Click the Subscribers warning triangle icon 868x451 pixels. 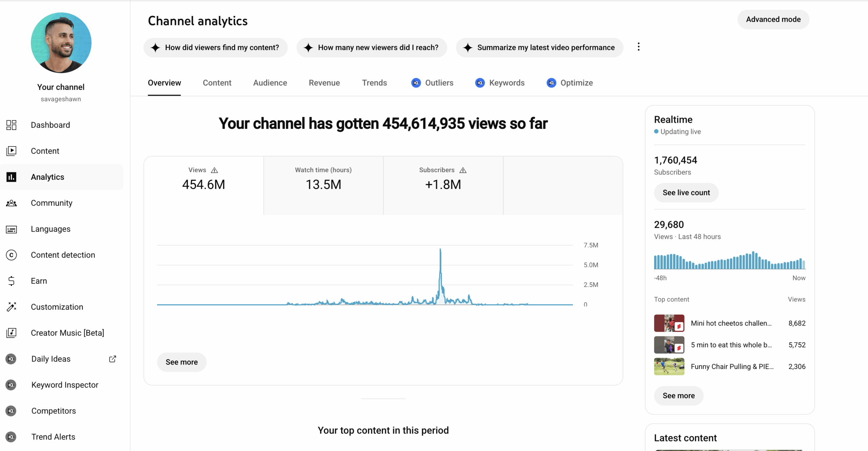(463, 170)
